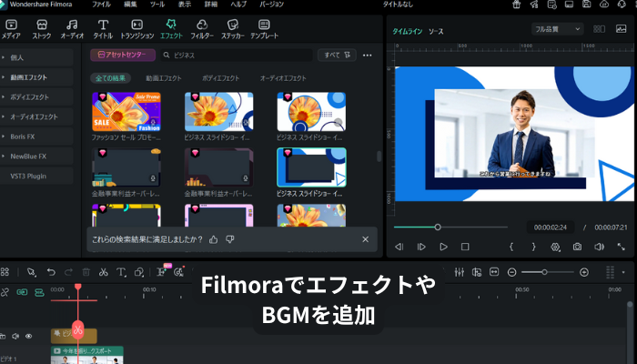This screenshot has width=637, height=364.
Task: Dismiss the search satisfaction prompt
Action: coord(365,239)
